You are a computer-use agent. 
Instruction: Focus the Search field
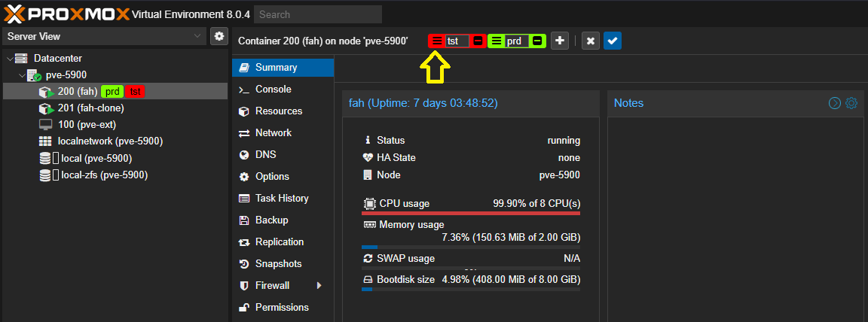click(x=318, y=14)
